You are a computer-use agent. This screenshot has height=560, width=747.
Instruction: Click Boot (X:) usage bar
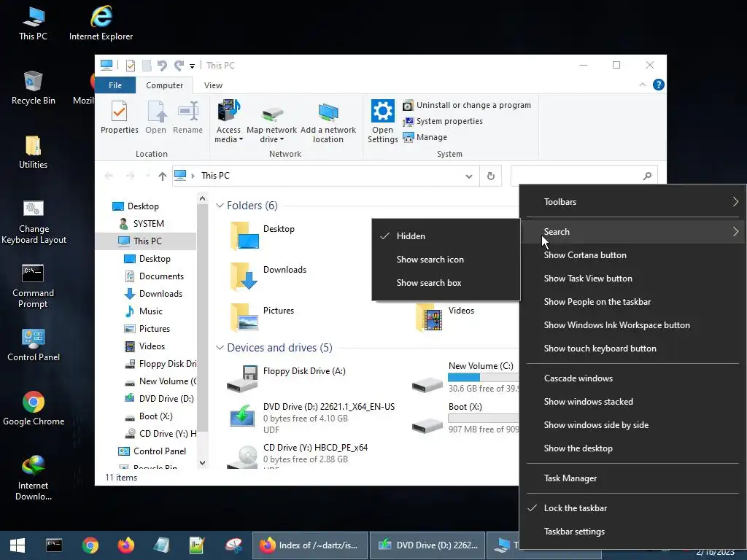point(483,418)
